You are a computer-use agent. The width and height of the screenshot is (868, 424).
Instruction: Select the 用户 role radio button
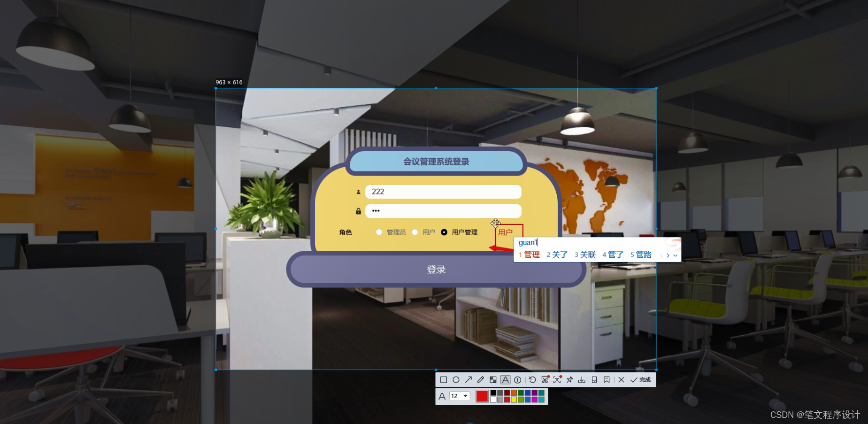pyautogui.click(x=415, y=231)
